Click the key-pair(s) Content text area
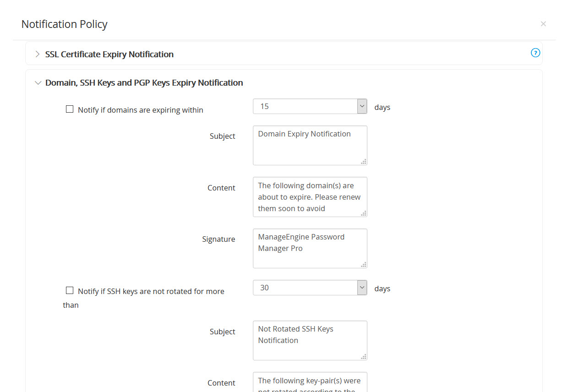 (310, 382)
